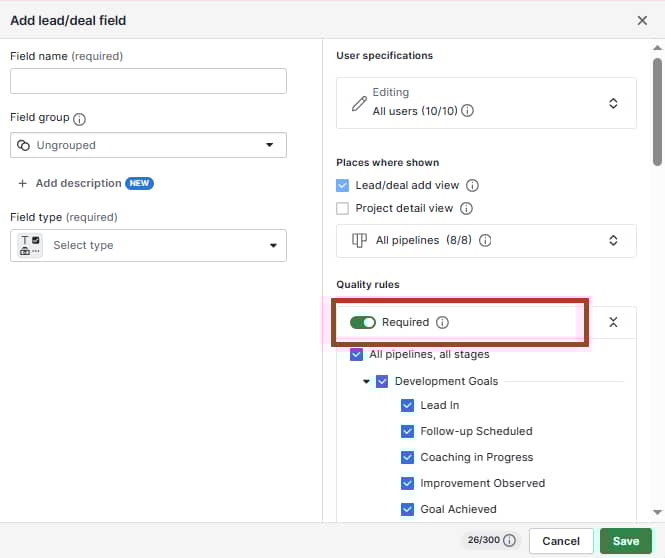Viewport: 665px width, 558px height.
Task: Click into the Field name input
Action: point(148,81)
